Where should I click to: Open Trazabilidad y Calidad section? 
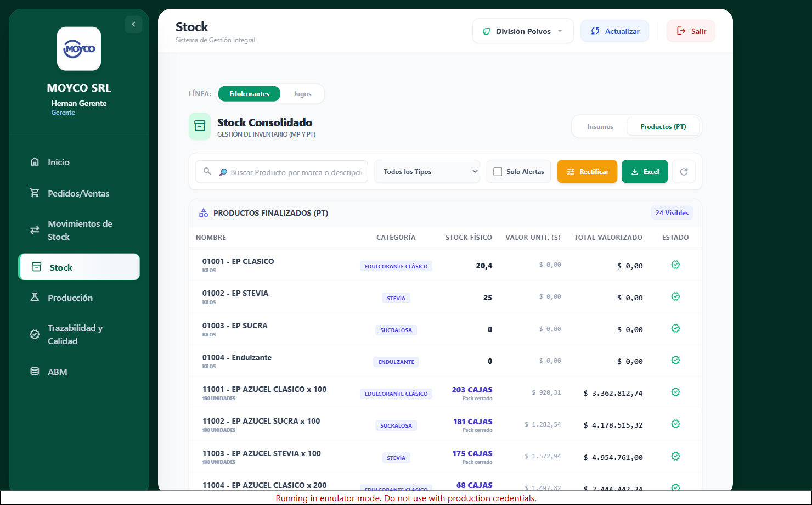click(x=79, y=334)
